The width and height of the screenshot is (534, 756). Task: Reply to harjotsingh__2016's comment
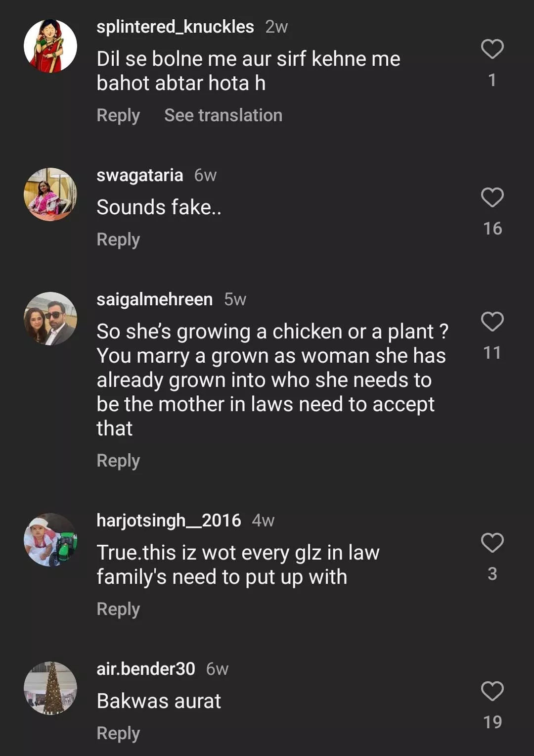(118, 610)
